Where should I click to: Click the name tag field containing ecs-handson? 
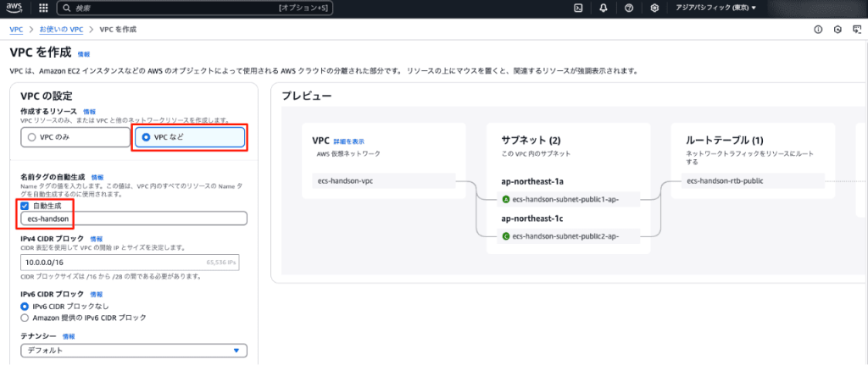coord(133,218)
